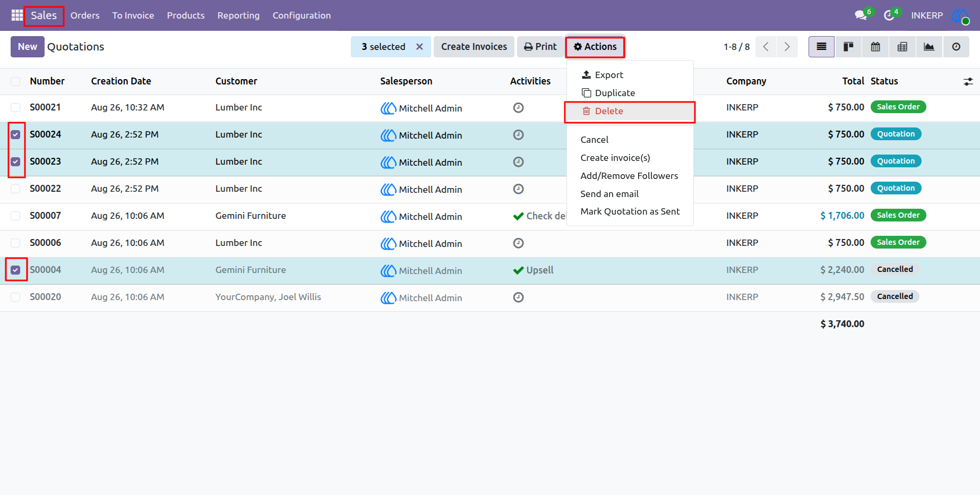Open the Products menu

[x=186, y=15]
